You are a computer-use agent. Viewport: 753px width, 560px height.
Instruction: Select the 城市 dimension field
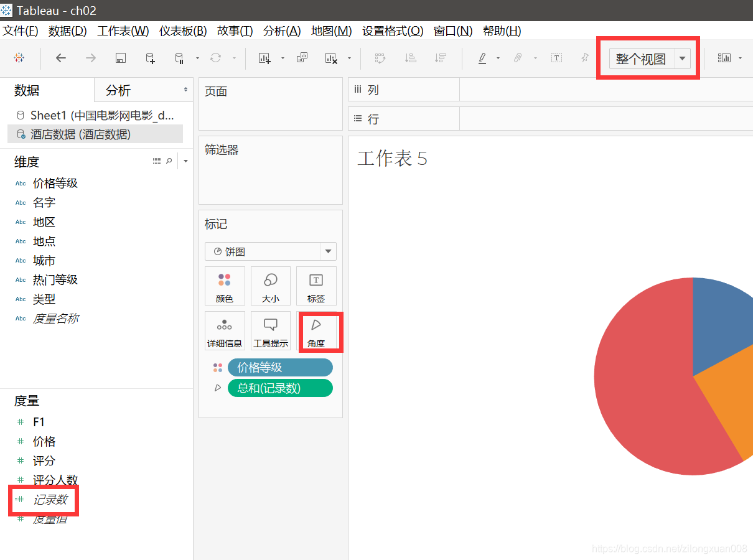(x=44, y=260)
